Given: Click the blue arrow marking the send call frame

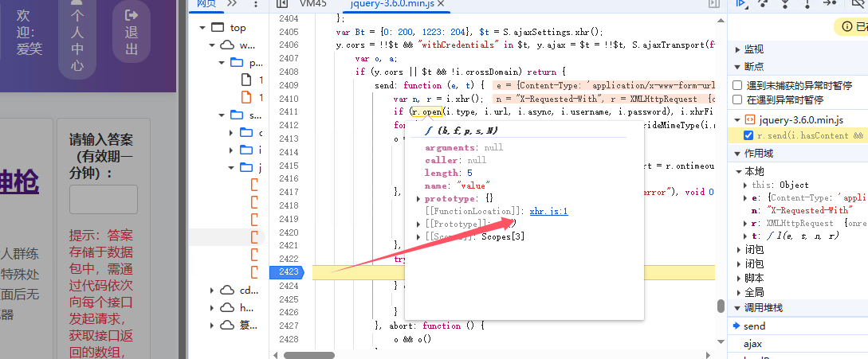Looking at the screenshot, I should [x=736, y=326].
